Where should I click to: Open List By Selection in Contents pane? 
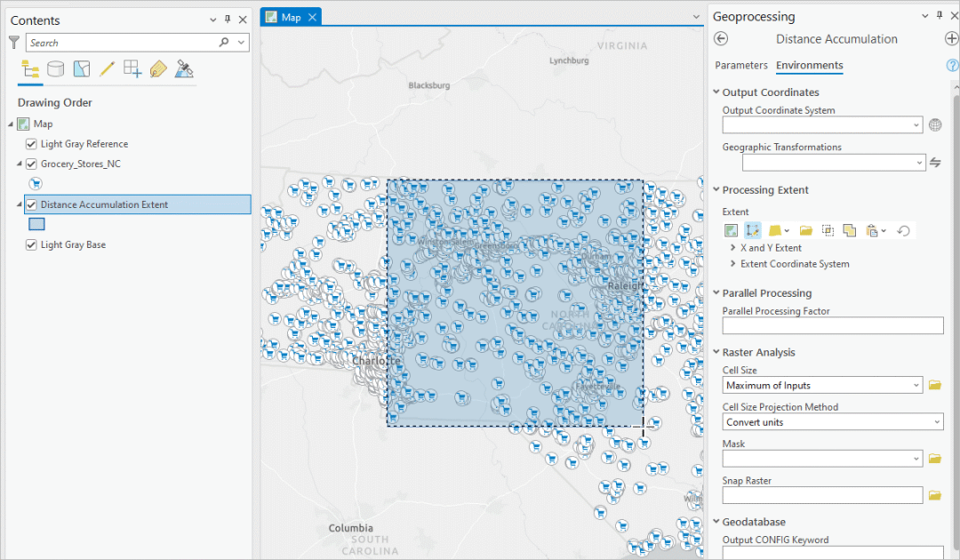tap(81, 68)
